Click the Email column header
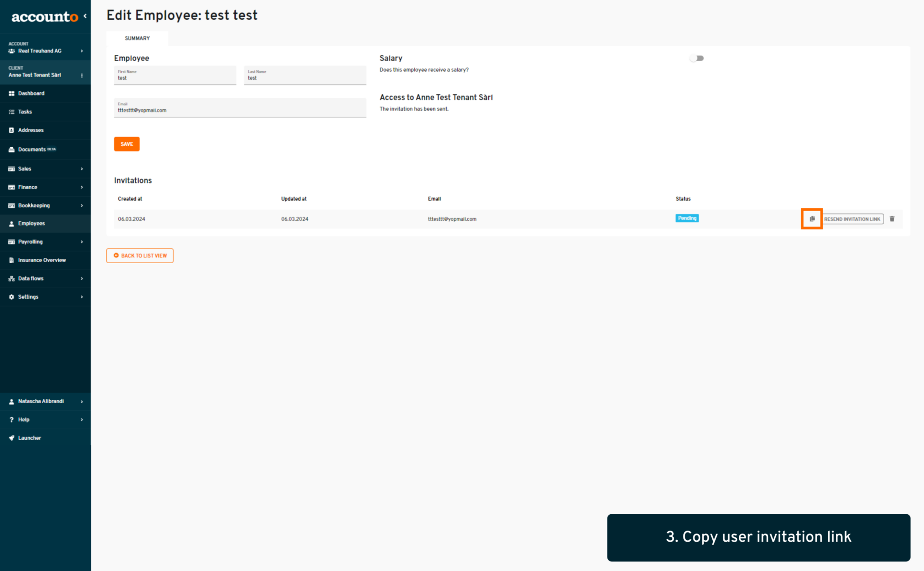Screen dimensions: 924x571 point(434,199)
